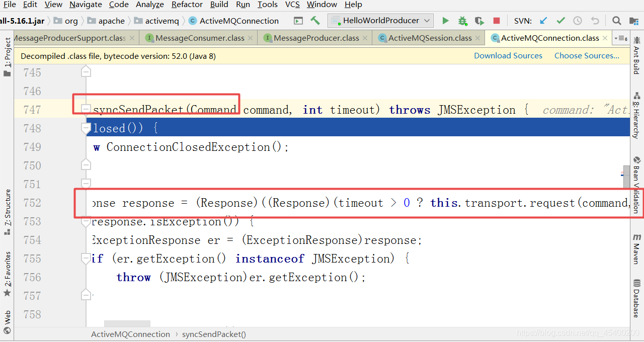Click ActiveMQConnection in navigation bar
Screen dimensions: 644x342
tap(234, 21)
